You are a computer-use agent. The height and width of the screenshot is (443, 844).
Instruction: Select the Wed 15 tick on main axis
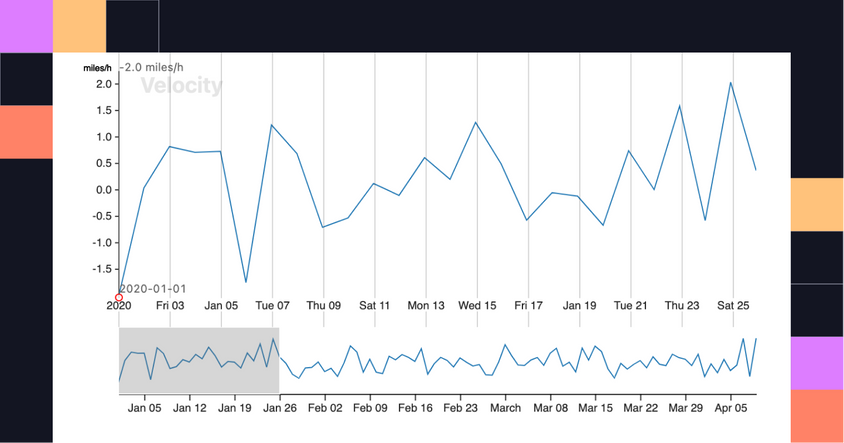point(476,306)
